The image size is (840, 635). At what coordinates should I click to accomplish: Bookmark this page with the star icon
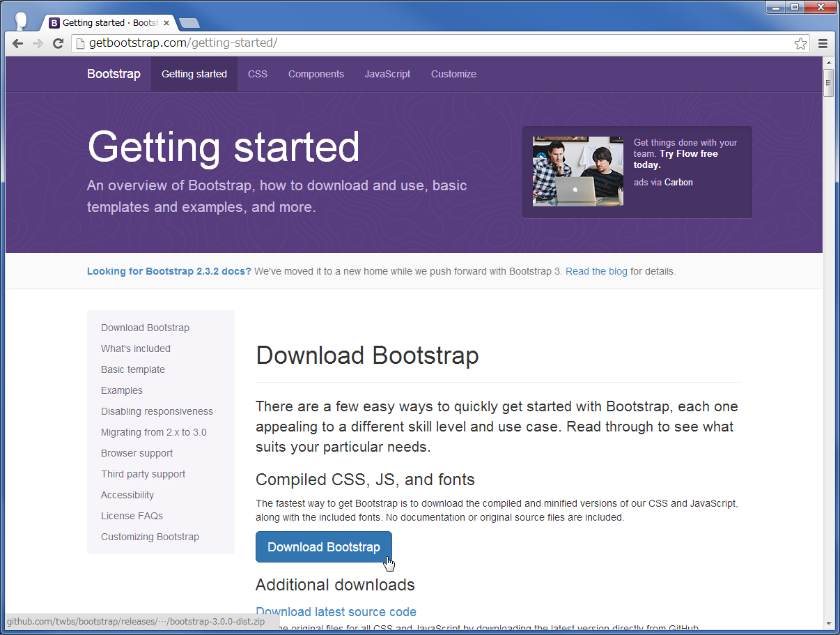point(800,43)
